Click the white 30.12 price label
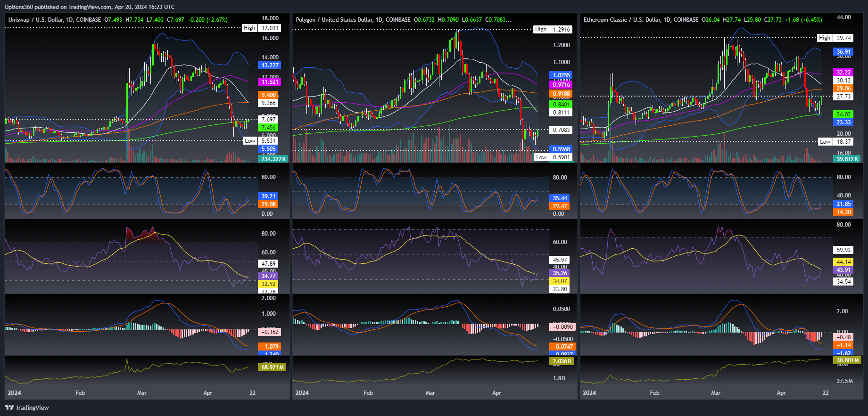 [x=843, y=81]
